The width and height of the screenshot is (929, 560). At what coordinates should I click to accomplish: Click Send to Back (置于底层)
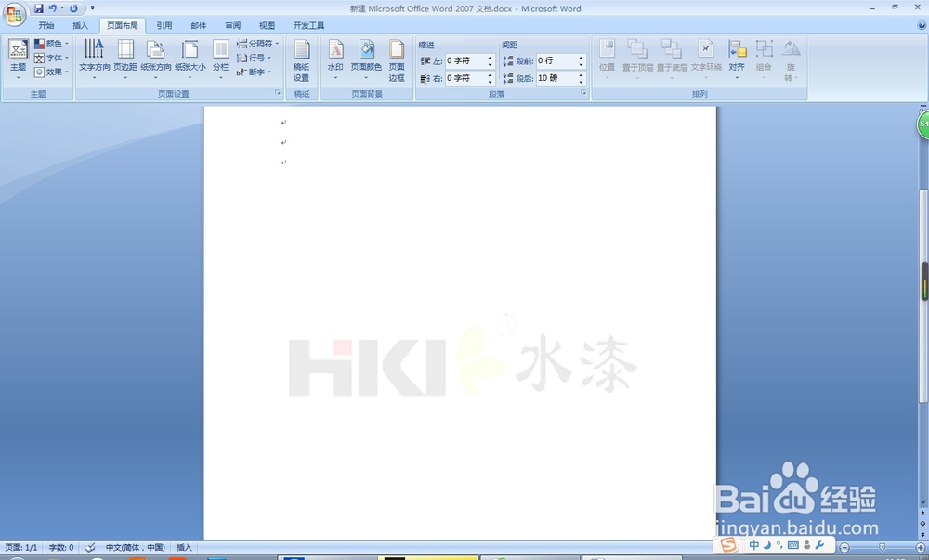pyautogui.click(x=672, y=59)
